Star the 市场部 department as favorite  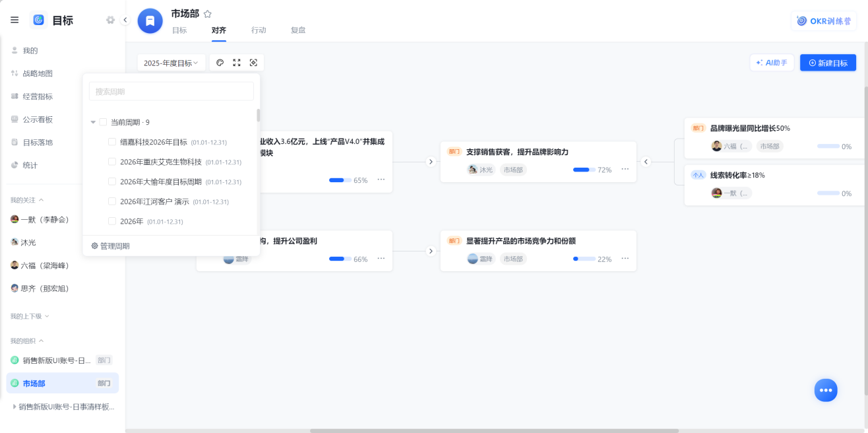[x=208, y=14]
